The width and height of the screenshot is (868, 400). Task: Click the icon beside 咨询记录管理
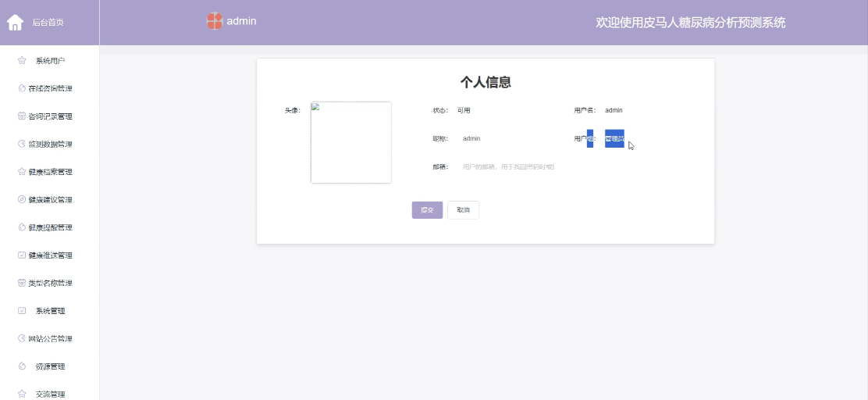(22, 116)
